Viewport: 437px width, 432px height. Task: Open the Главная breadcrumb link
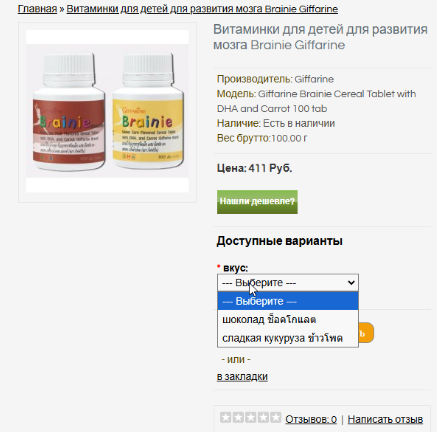click(x=37, y=9)
